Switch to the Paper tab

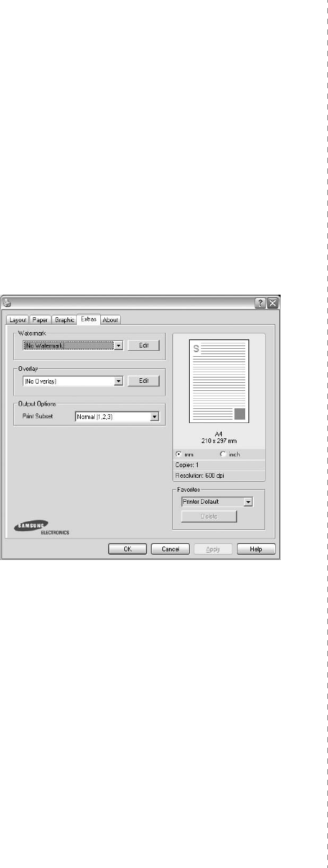click(x=41, y=320)
